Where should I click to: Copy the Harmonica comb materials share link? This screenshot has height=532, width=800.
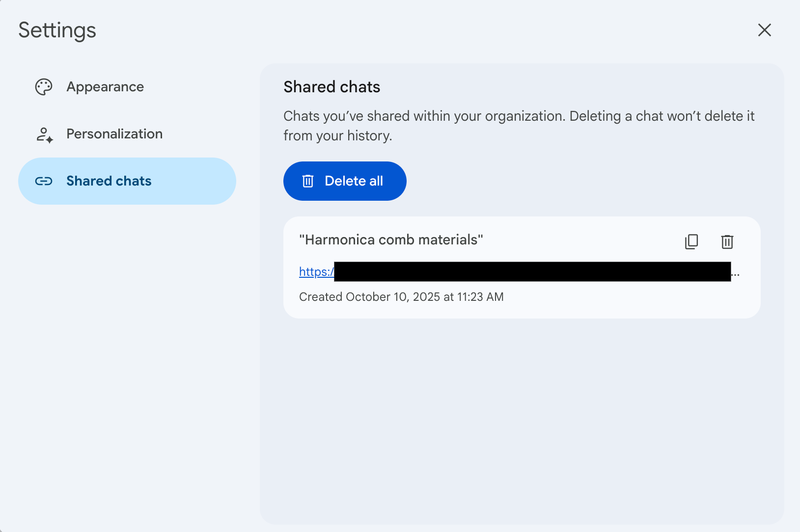tap(691, 241)
